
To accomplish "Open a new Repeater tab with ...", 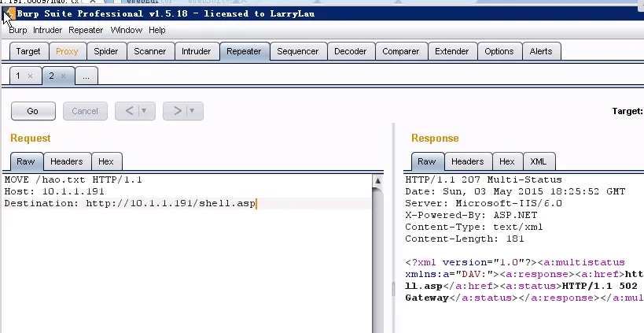I will click(x=86, y=76).
